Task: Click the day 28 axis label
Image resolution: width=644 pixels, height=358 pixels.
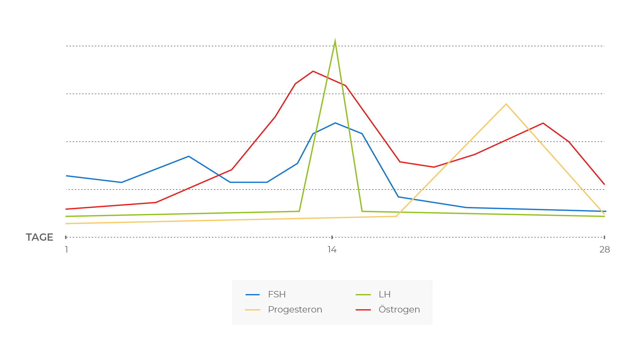Action: (605, 250)
